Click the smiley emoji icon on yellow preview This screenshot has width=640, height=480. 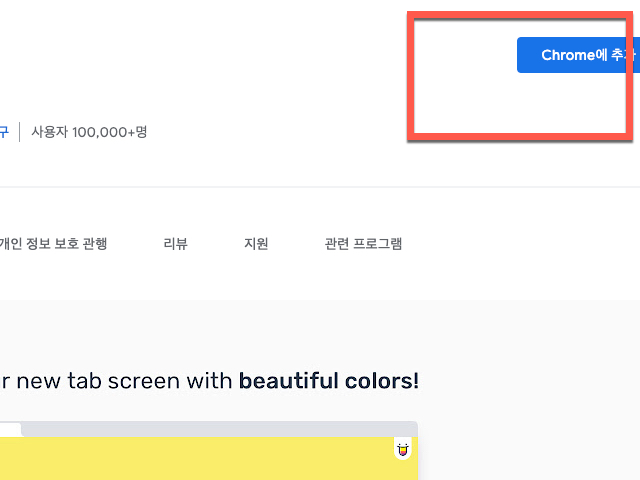403,449
